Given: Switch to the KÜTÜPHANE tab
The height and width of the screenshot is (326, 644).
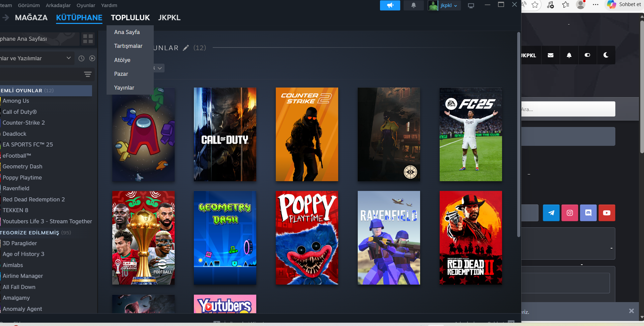Looking at the screenshot, I should pos(79,18).
